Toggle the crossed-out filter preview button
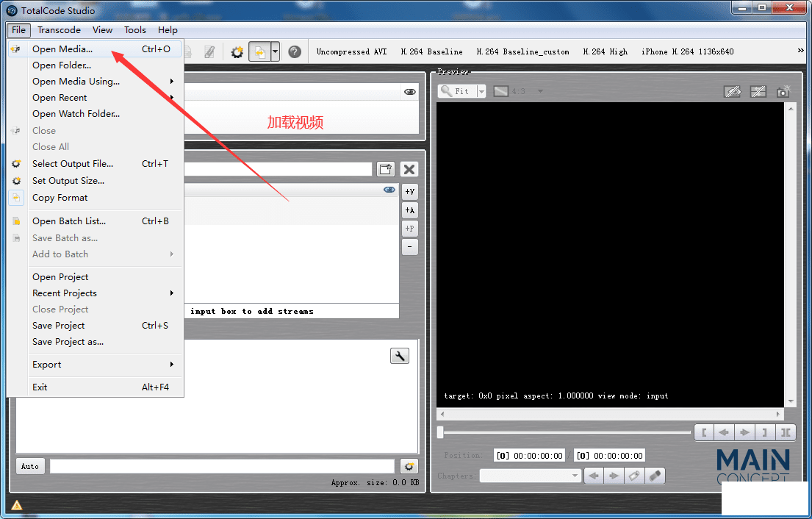Image resolution: width=812 pixels, height=519 pixels. pyautogui.click(x=758, y=92)
